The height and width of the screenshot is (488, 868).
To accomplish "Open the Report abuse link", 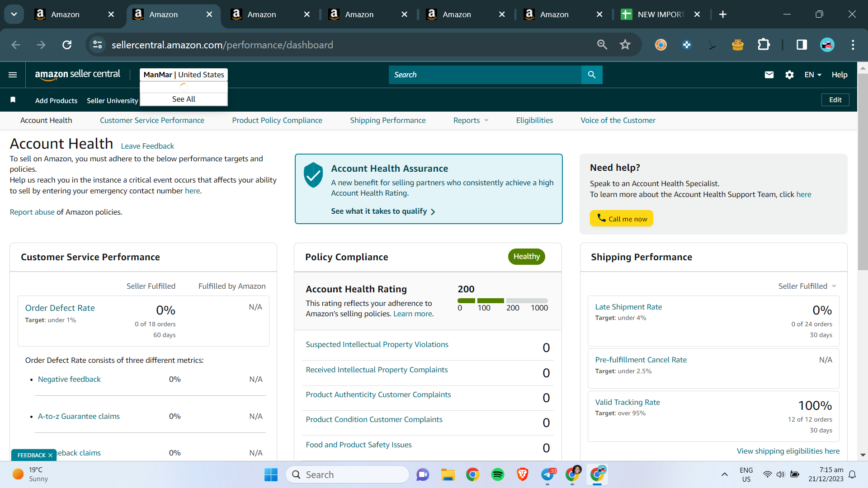I will [32, 212].
